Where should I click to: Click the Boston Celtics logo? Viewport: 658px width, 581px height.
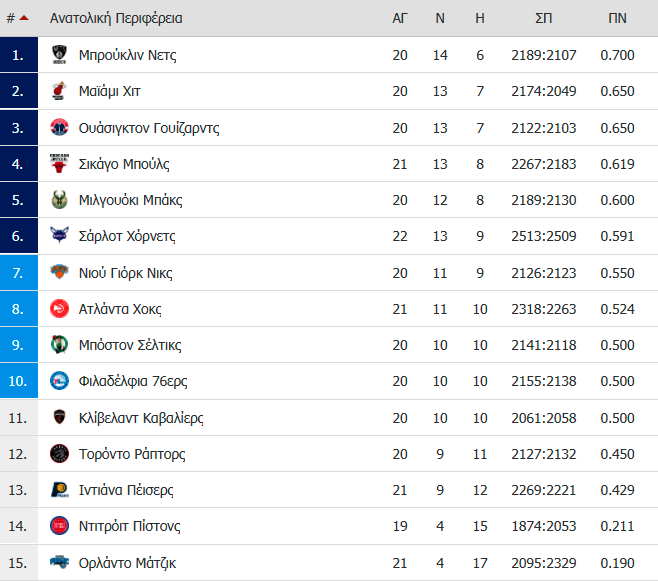pyautogui.click(x=59, y=345)
